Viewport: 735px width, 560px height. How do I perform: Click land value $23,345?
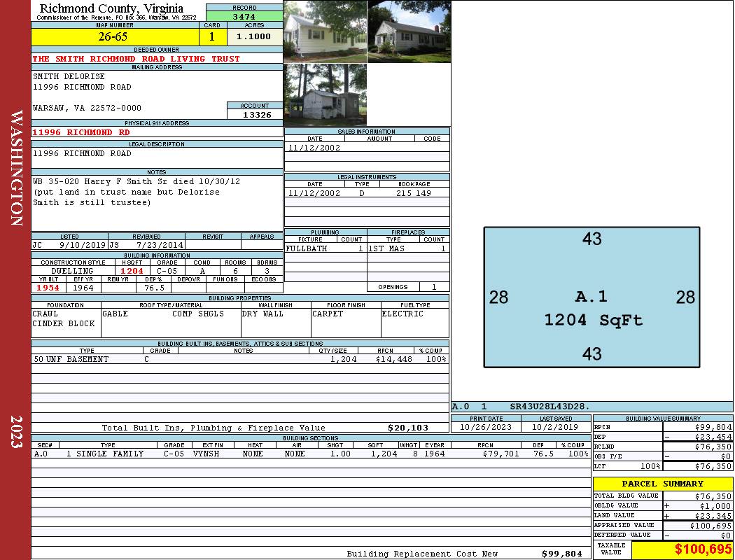(713, 516)
